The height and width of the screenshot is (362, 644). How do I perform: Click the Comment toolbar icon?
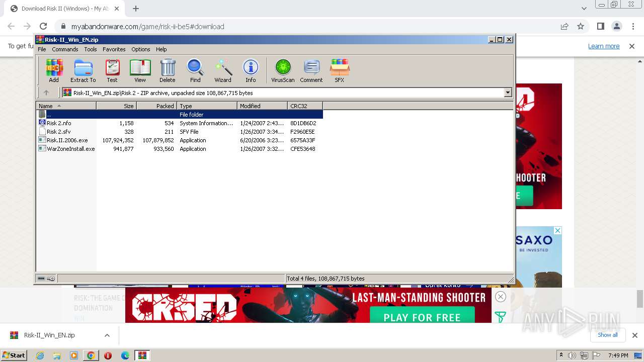click(311, 70)
